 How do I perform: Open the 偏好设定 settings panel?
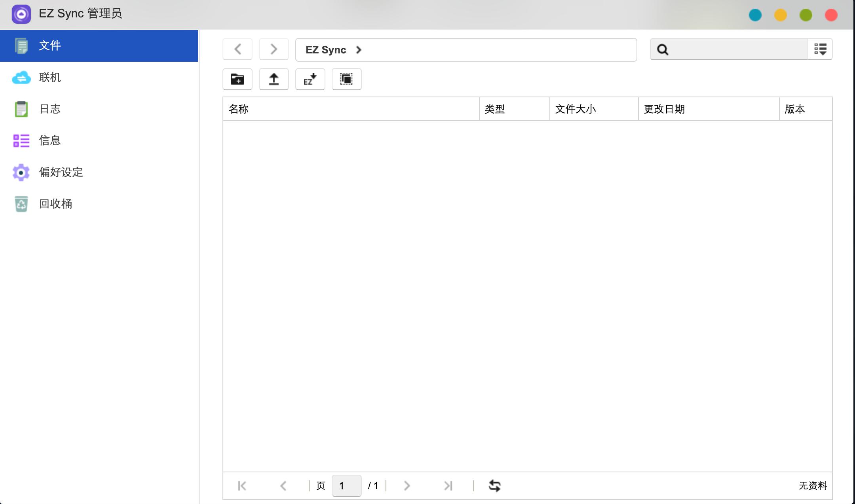(x=60, y=172)
